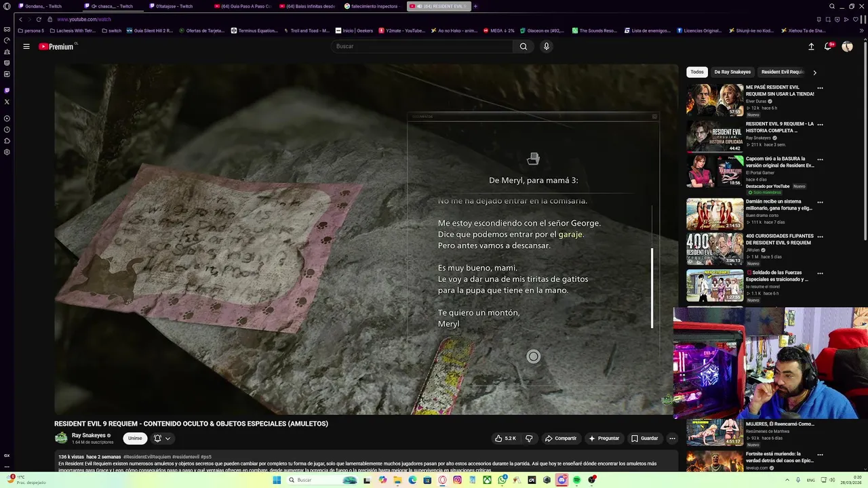Open YouTube notifications bell
This screenshot has height=488, width=868.
point(828,46)
